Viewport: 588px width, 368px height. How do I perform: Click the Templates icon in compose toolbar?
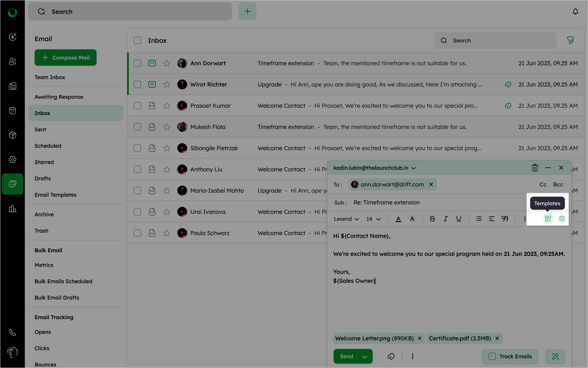tap(548, 219)
